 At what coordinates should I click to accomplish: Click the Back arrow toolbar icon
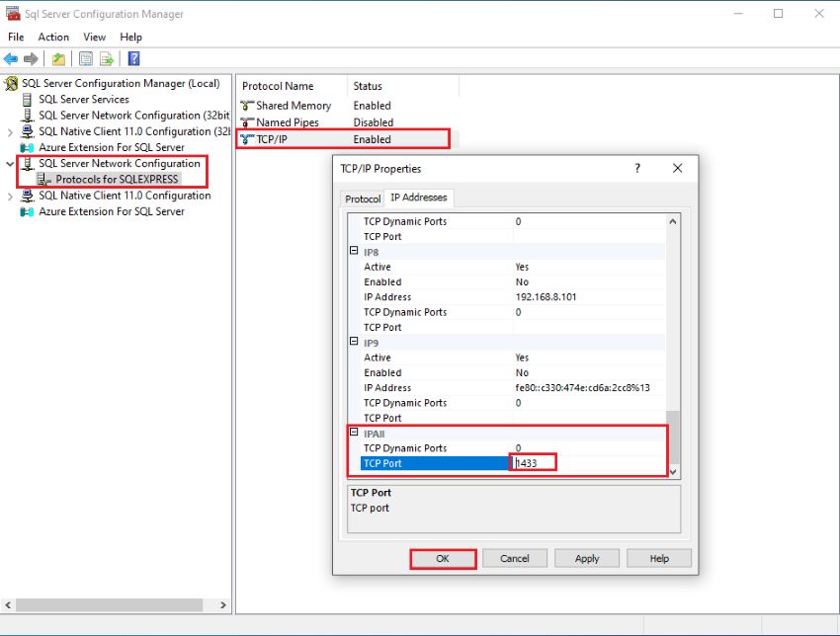pyautogui.click(x=11, y=59)
